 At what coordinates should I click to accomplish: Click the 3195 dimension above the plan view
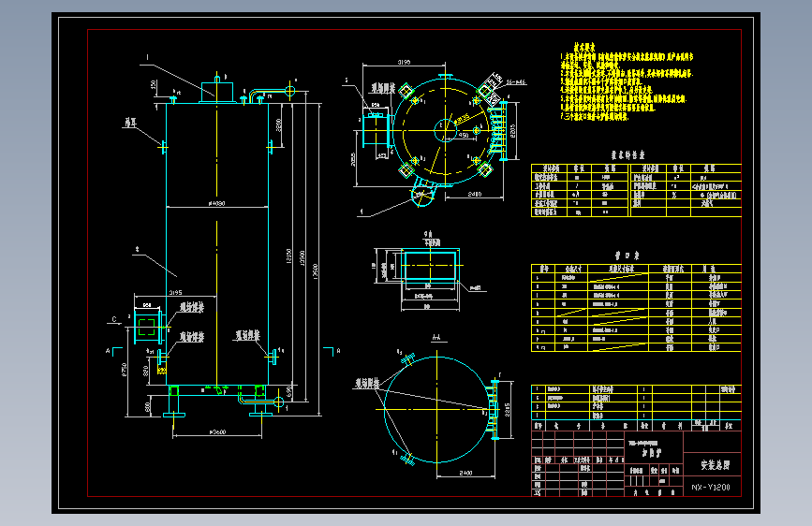tap(404, 62)
